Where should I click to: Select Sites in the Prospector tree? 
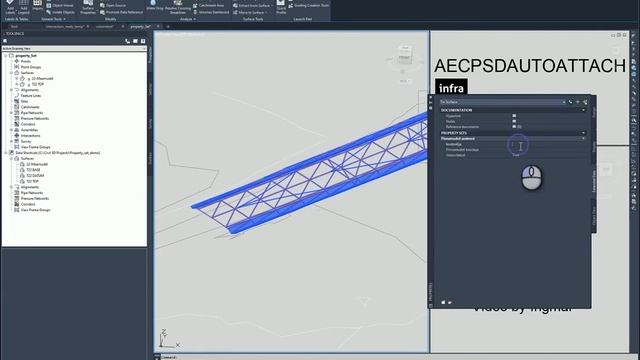(x=24, y=101)
